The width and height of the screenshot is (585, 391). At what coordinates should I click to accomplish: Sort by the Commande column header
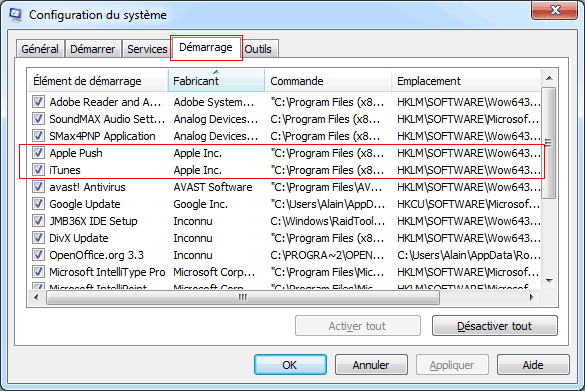pos(328,81)
